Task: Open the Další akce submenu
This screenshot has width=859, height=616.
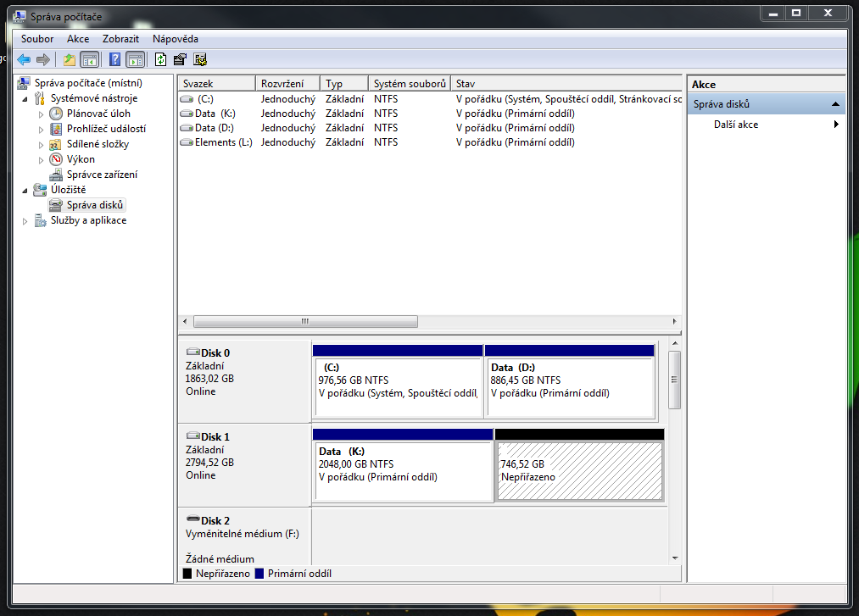Action: [x=767, y=125]
